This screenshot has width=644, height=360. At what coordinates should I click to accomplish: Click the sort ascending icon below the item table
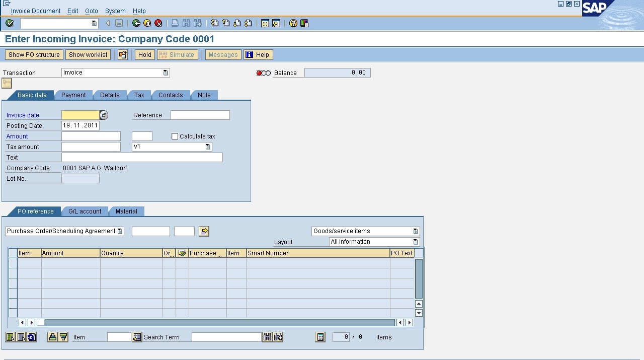(53, 337)
